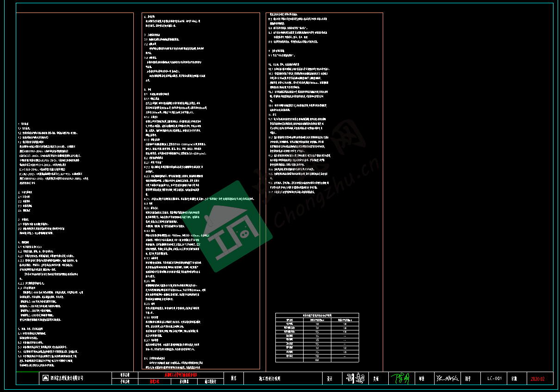Select section 1 heading in left text column
The height and width of the screenshot is (392, 560).
[23, 124]
